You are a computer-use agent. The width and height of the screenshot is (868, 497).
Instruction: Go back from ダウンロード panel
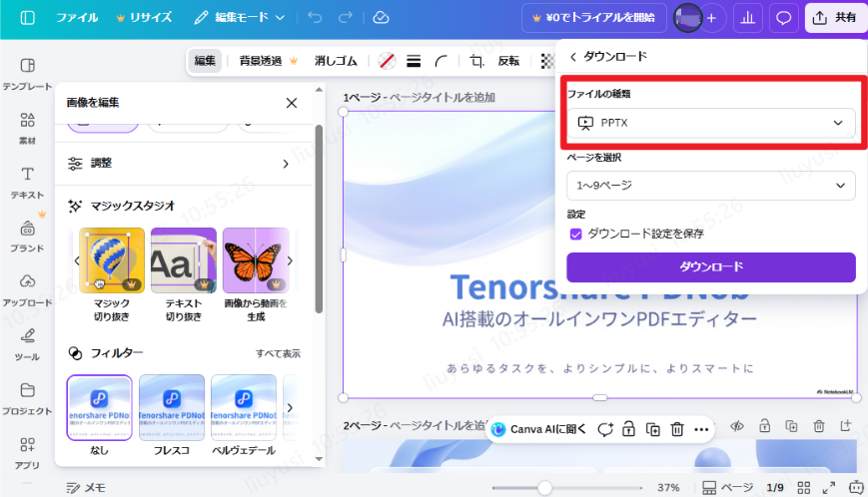pyautogui.click(x=573, y=57)
